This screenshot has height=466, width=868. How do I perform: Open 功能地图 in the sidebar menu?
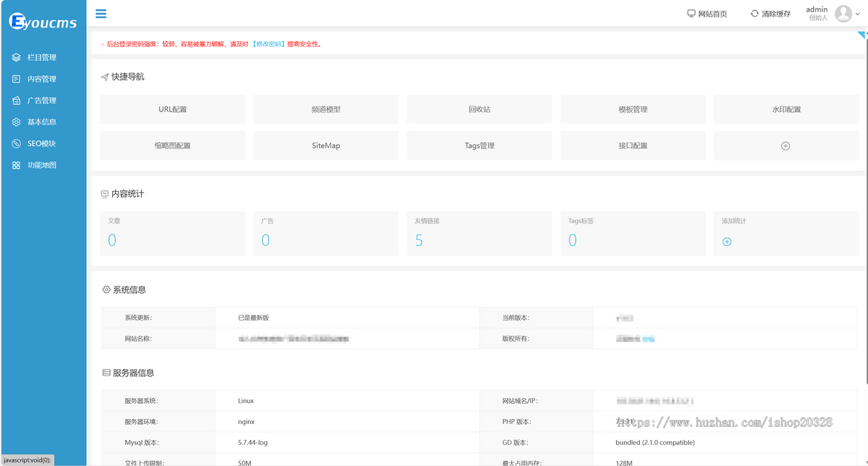tap(43, 166)
